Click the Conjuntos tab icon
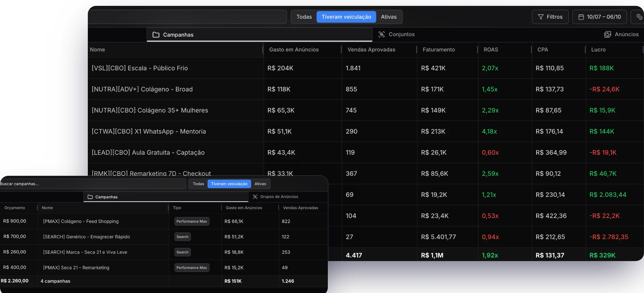 coord(381,34)
